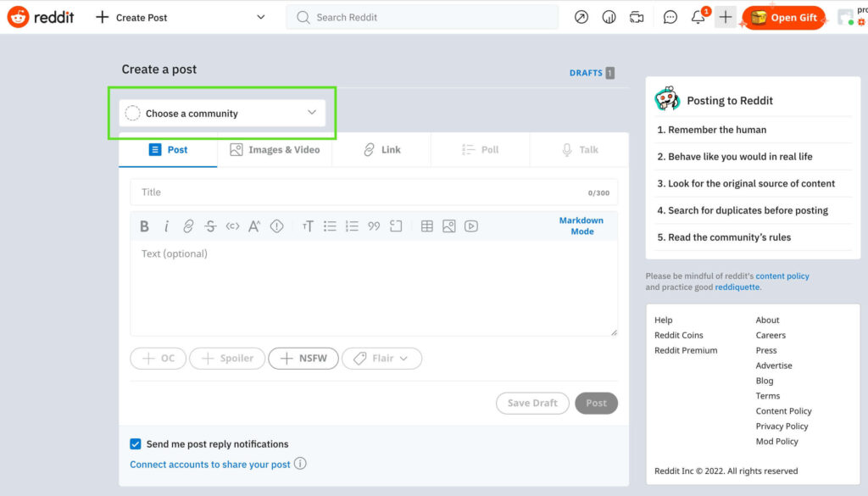This screenshot has height=496, width=868.
Task: Click the Save Draft button
Action: coord(532,403)
